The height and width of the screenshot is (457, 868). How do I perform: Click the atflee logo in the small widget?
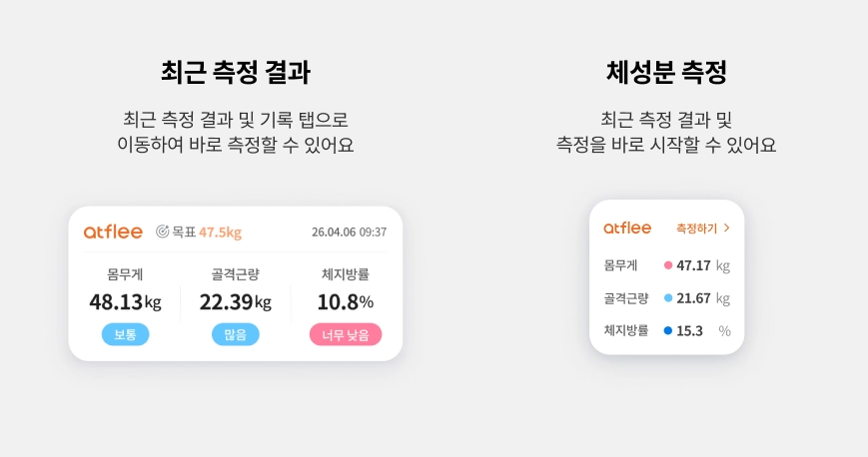[627, 228]
